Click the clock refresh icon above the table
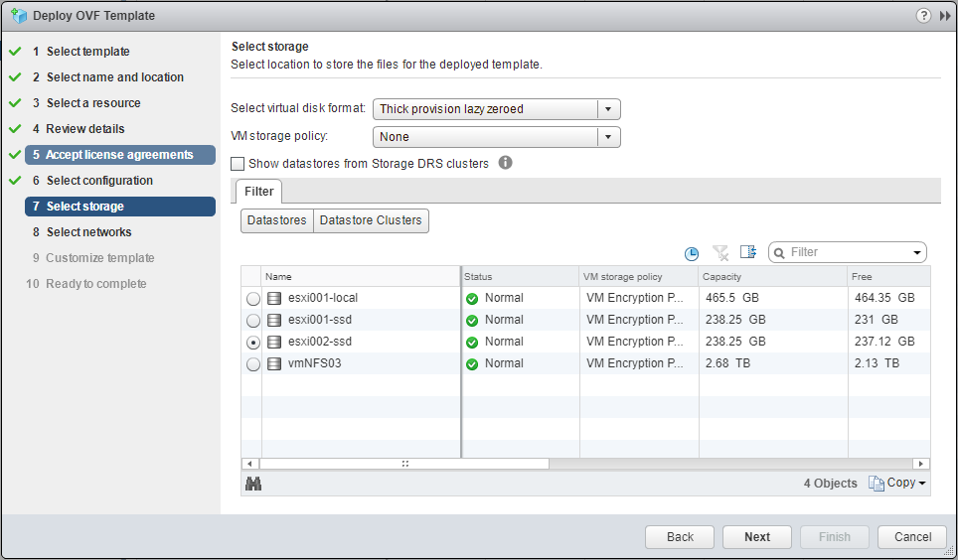The height and width of the screenshot is (560, 958). [x=692, y=253]
